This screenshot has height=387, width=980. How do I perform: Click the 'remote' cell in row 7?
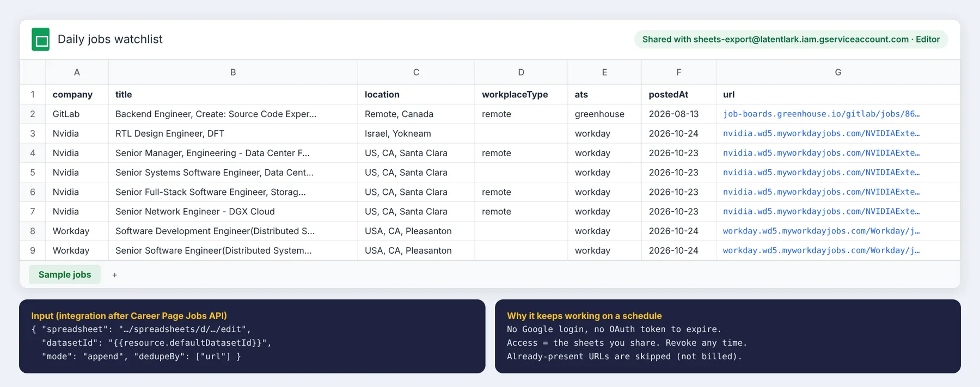(521, 212)
